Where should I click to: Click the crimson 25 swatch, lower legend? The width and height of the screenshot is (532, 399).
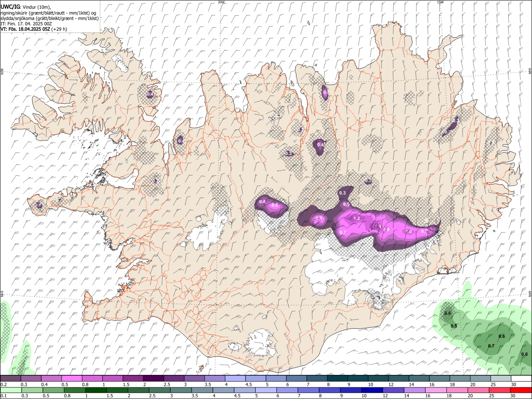point(499,390)
